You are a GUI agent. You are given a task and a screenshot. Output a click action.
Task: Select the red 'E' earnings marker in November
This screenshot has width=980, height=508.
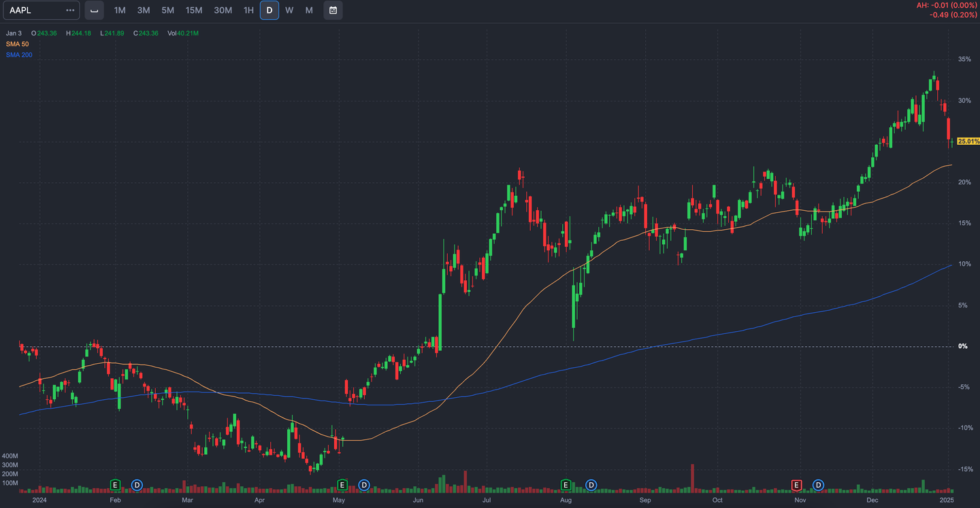pyautogui.click(x=797, y=486)
